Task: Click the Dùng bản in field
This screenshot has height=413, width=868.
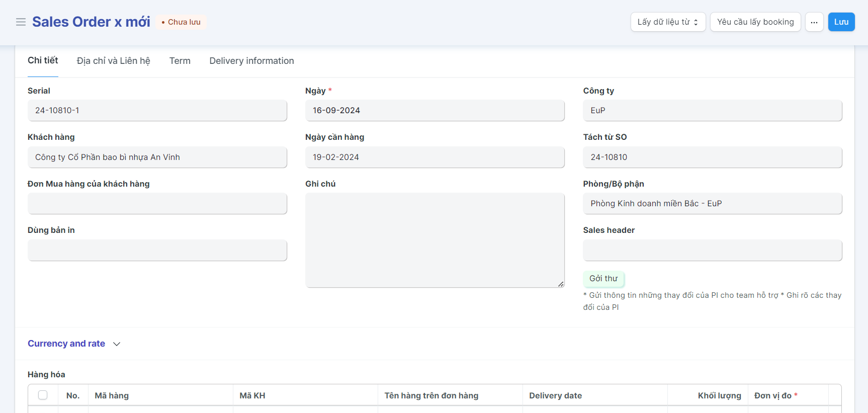Action: tap(157, 251)
